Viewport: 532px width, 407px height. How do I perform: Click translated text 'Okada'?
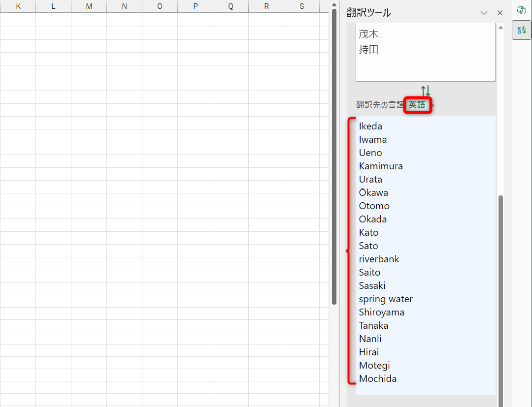coord(373,219)
